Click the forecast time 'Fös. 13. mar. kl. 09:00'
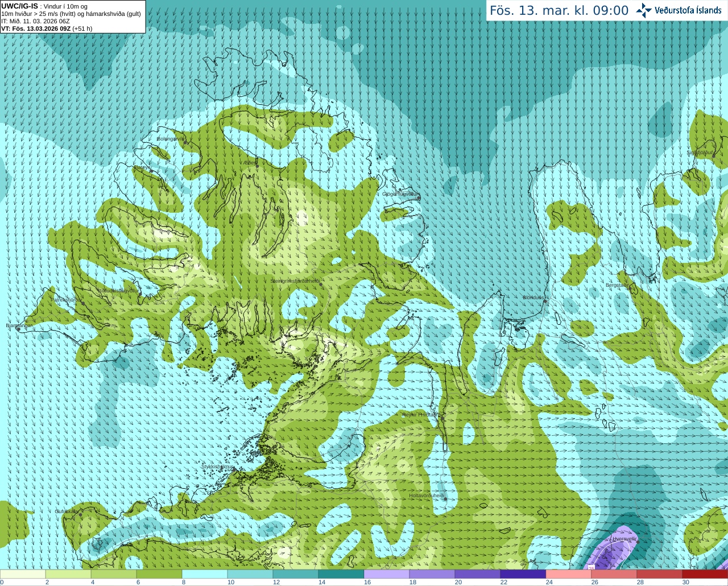Viewport: 728px width, 586px height. point(559,10)
